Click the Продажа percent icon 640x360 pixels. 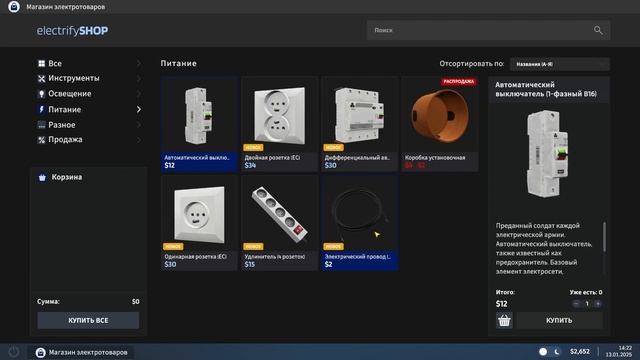pos(41,140)
